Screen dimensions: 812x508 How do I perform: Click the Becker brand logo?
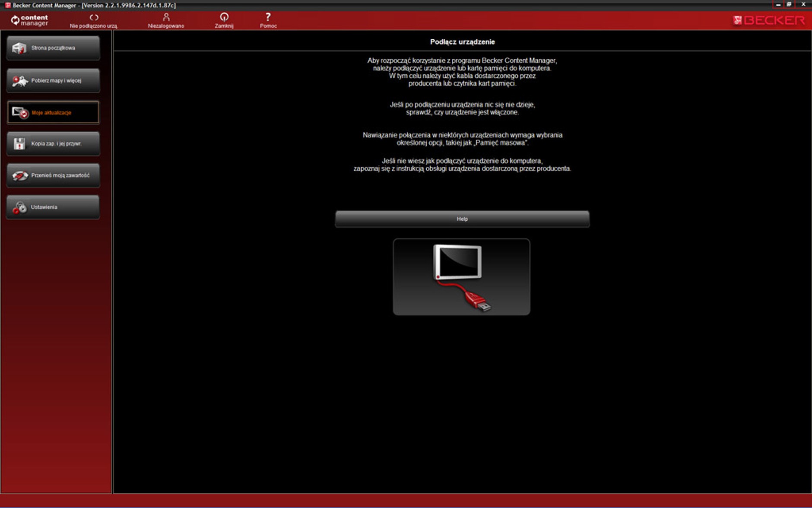coord(769,20)
